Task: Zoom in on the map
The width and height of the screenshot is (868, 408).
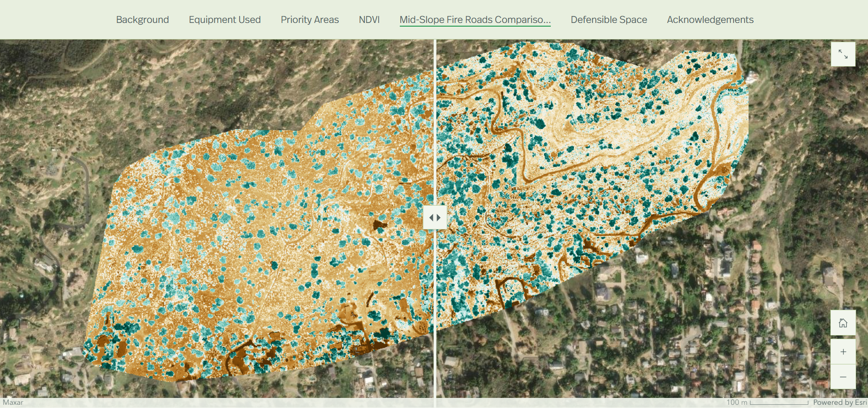Action: pos(843,352)
